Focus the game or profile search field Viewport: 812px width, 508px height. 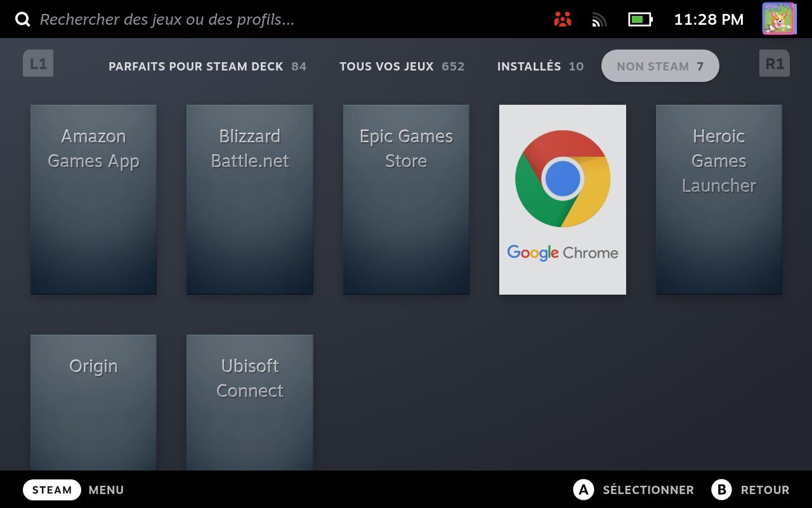coord(167,20)
